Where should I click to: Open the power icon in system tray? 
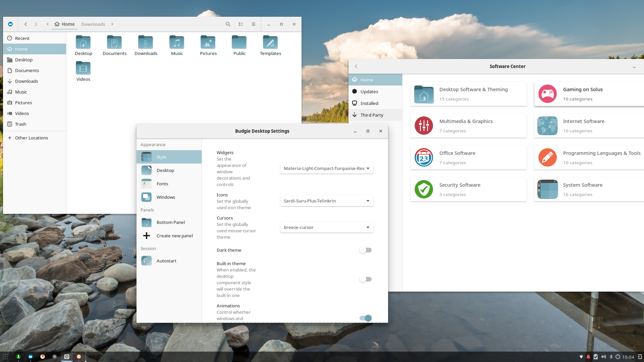pyautogui.click(x=618, y=357)
